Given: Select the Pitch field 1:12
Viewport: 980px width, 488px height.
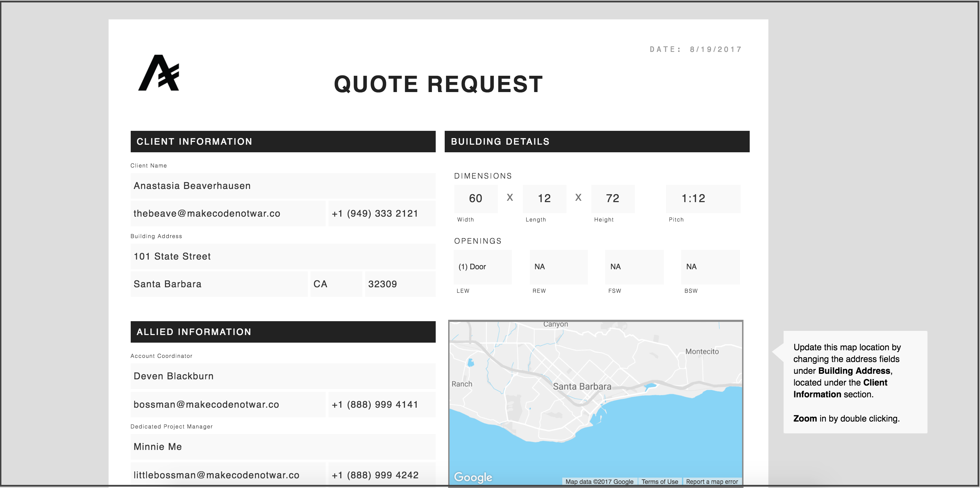Looking at the screenshot, I should coord(702,199).
